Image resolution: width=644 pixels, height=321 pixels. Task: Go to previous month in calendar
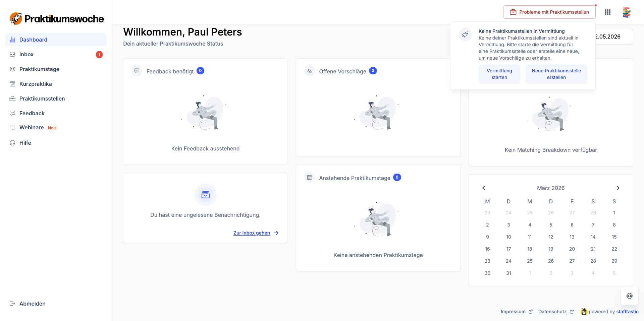pyautogui.click(x=484, y=188)
